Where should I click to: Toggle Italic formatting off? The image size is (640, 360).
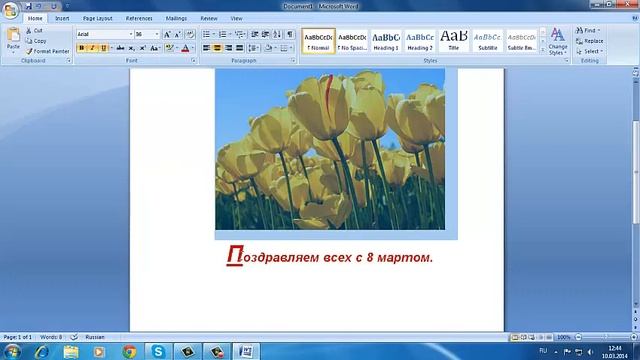pos(92,48)
